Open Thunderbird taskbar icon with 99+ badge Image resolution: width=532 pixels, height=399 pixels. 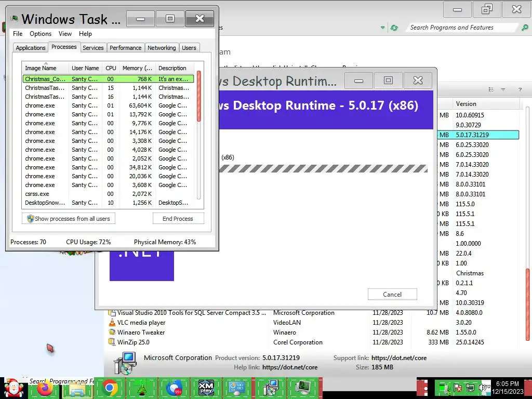coord(174,388)
